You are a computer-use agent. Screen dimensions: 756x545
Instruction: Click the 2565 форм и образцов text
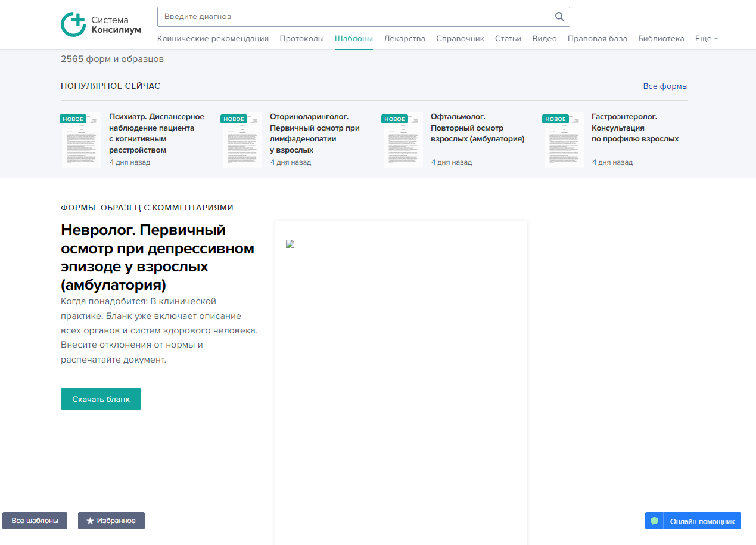click(x=112, y=59)
